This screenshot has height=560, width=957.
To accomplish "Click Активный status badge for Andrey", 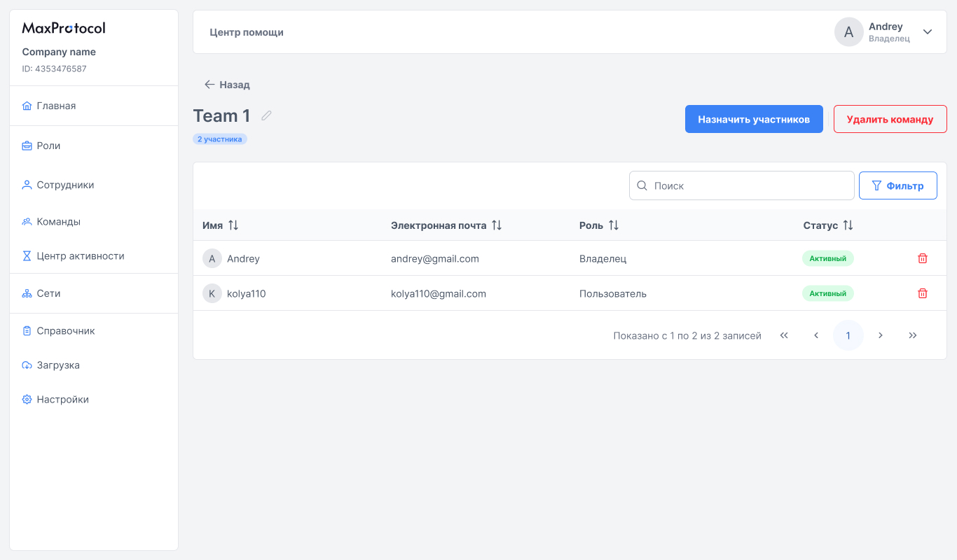I will click(x=828, y=258).
